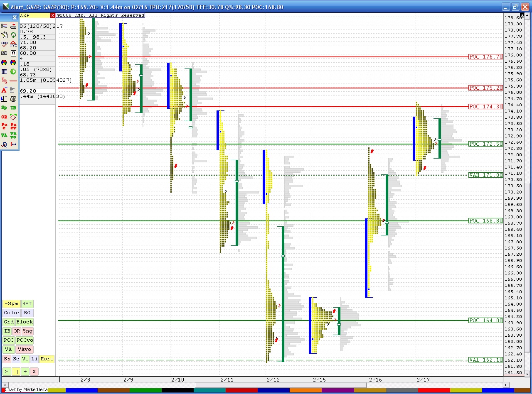Toggle the POCvo button
The height and width of the screenshot is (394, 532).
[25, 340]
